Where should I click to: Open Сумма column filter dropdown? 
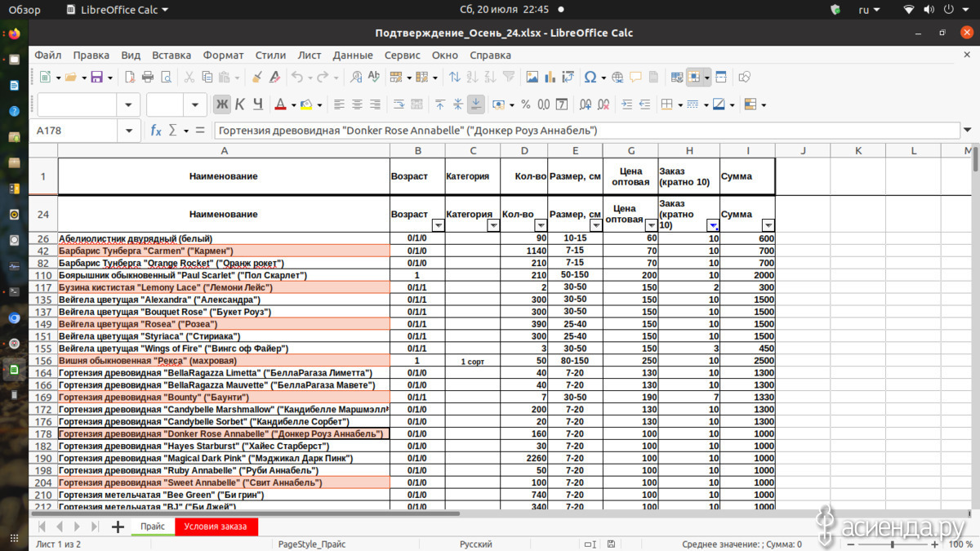click(x=768, y=225)
